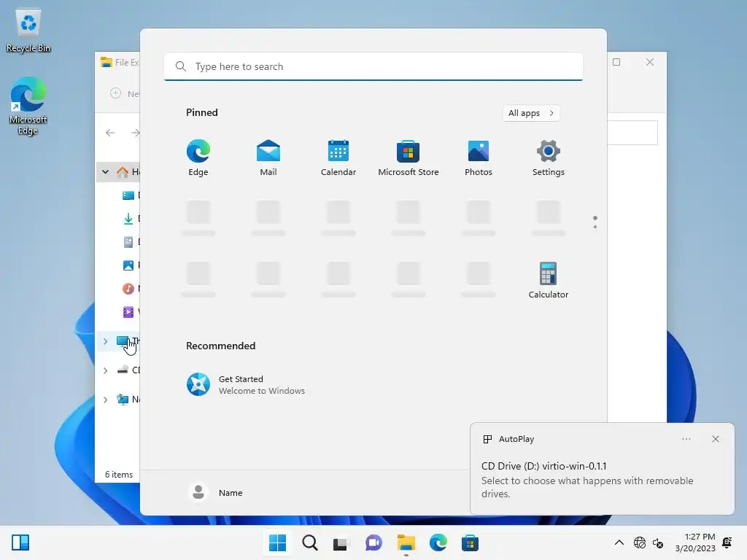Collapse the Home node in File Explorer

(105, 171)
